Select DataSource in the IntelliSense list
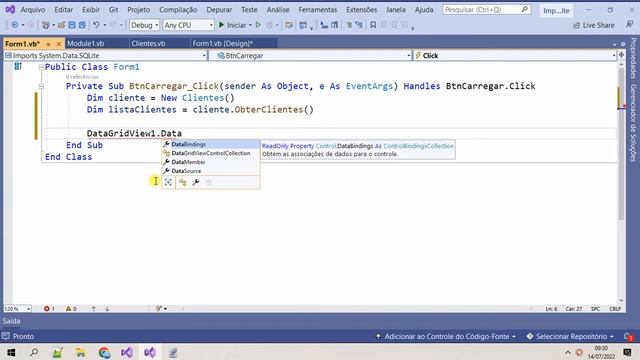The width and height of the screenshot is (640, 360). (211, 171)
